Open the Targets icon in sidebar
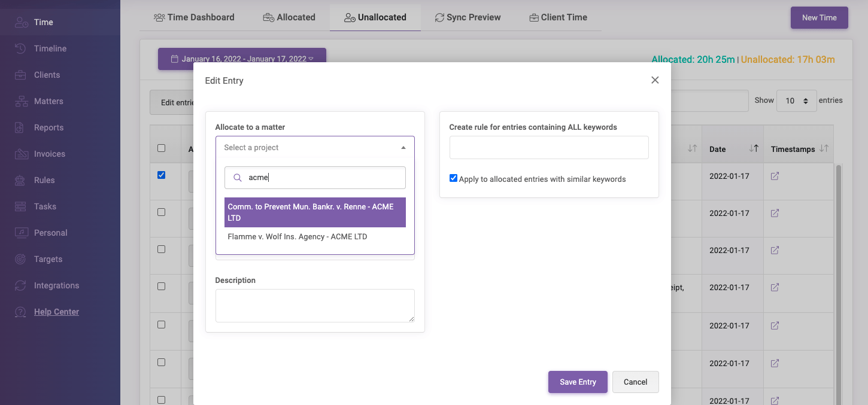 [20, 259]
